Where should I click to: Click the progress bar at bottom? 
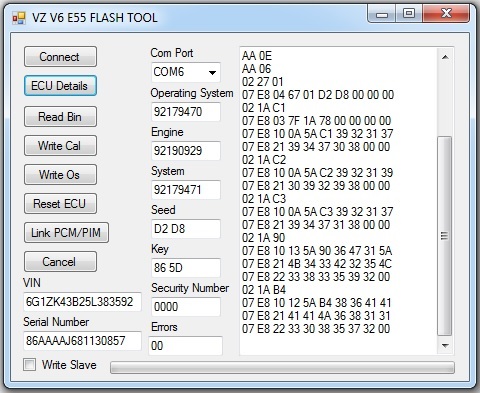(282, 367)
